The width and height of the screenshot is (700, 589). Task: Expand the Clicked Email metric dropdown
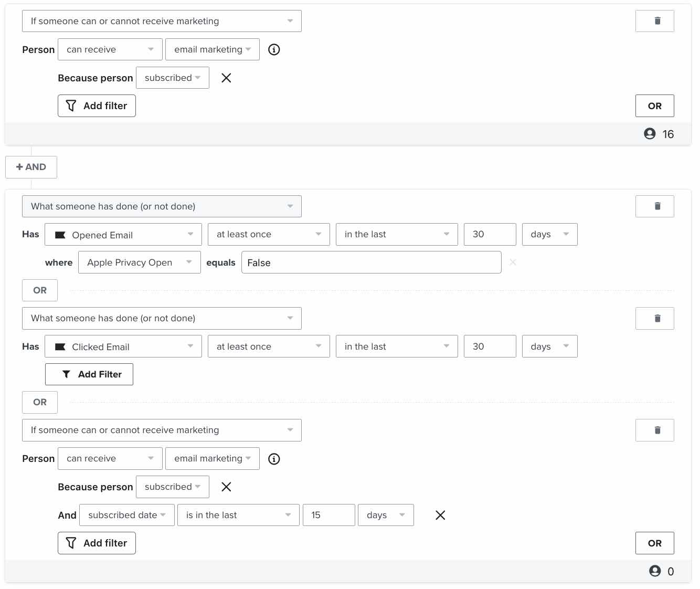(x=123, y=346)
